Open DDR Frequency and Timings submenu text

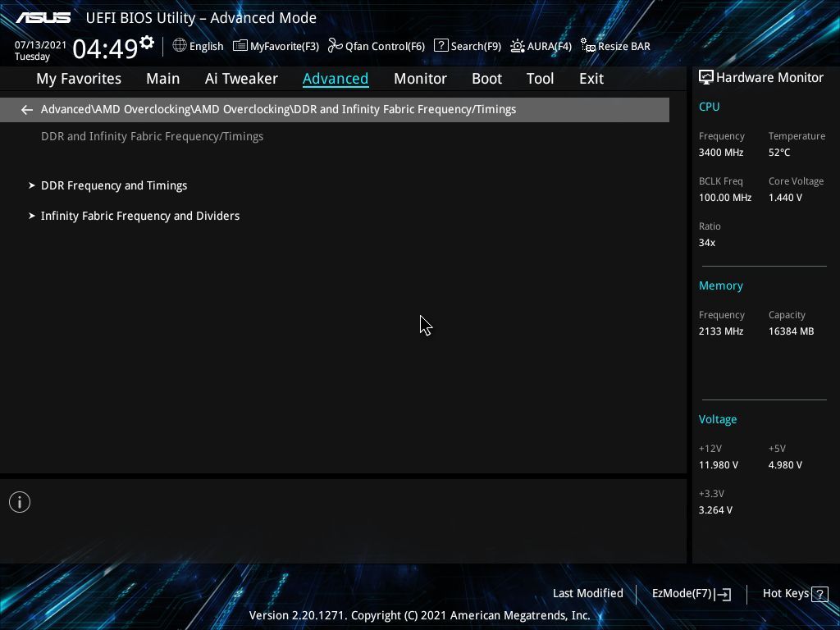click(x=114, y=185)
